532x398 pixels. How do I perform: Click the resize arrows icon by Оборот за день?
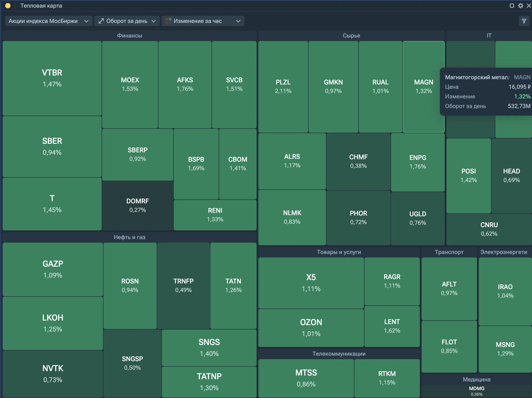pyautogui.click(x=101, y=21)
